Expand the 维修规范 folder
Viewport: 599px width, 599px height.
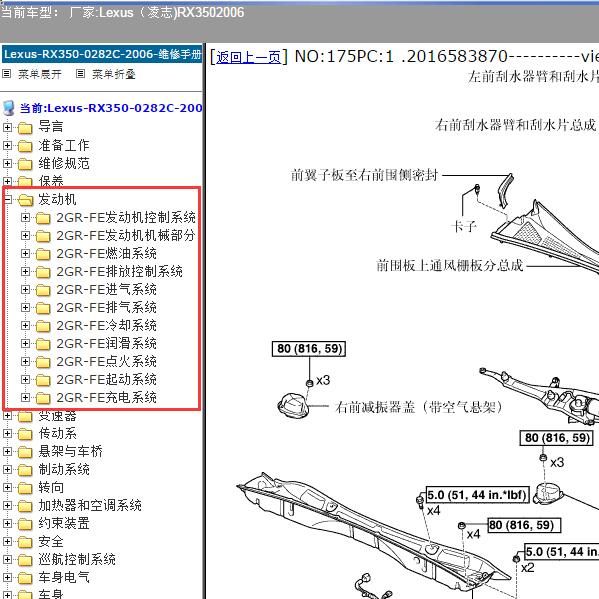pyautogui.click(x=7, y=163)
